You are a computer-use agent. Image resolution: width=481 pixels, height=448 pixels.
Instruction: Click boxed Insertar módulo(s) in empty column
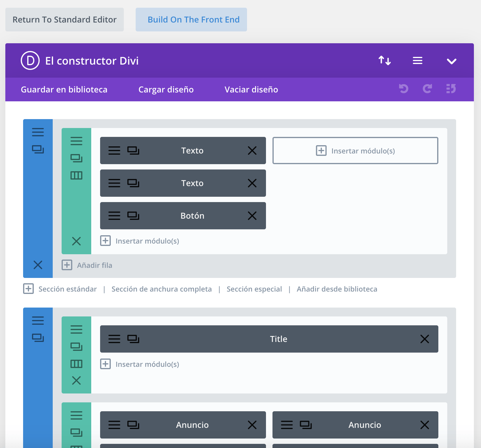(x=355, y=151)
